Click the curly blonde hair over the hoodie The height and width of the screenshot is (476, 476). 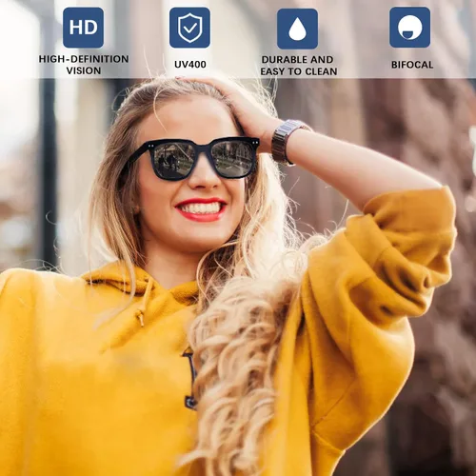235,365
